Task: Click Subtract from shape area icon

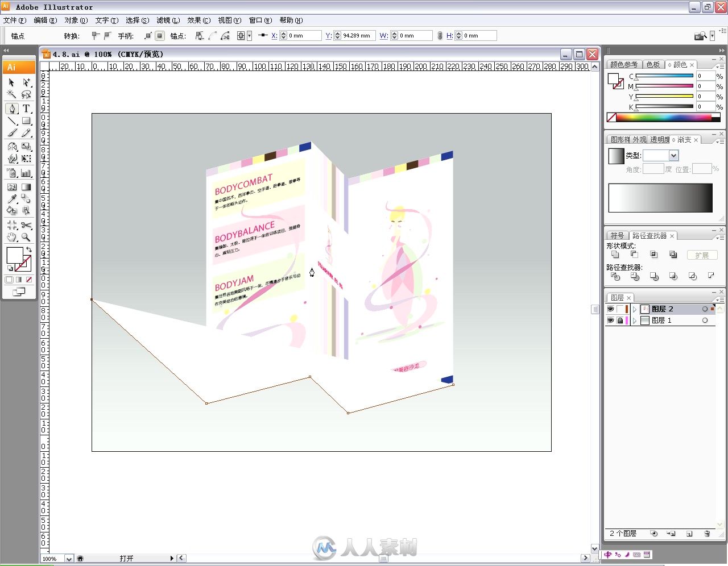Action: click(634, 255)
